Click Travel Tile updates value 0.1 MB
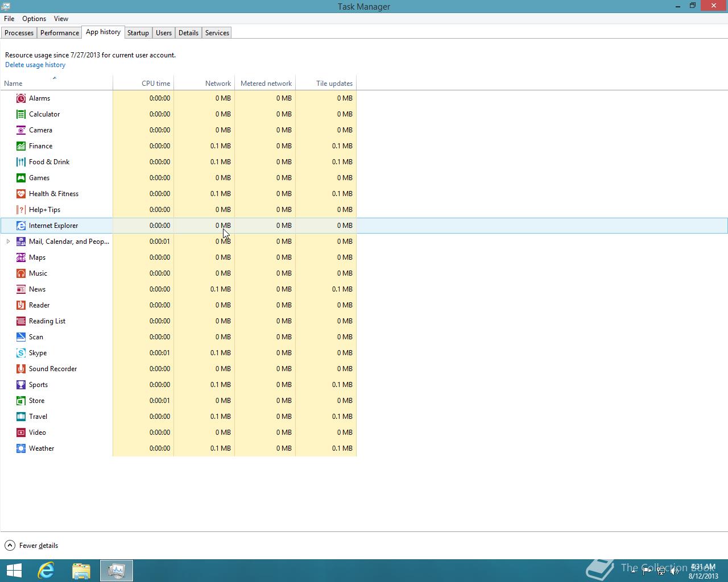Viewport: 728px width, 582px height. [x=342, y=417]
